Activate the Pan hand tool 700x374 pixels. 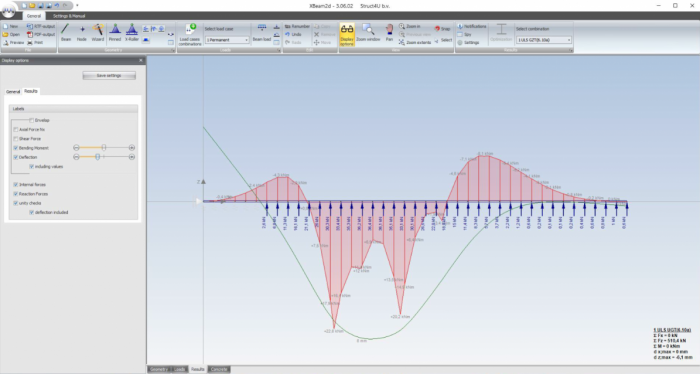point(389,33)
